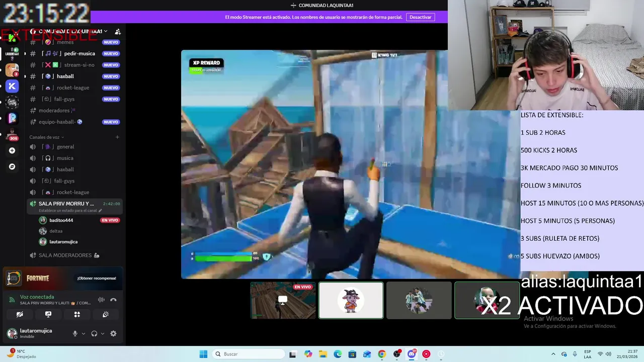Open the discover servers compass icon

[12, 166]
